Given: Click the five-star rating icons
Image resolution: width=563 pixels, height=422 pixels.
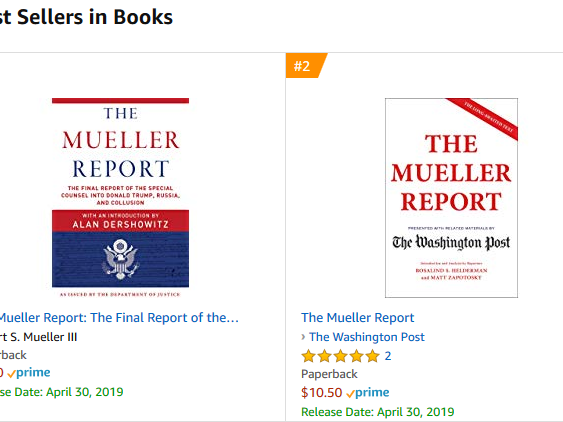Looking at the screenshot, I should pyautogui.click(x=340, y=356).
